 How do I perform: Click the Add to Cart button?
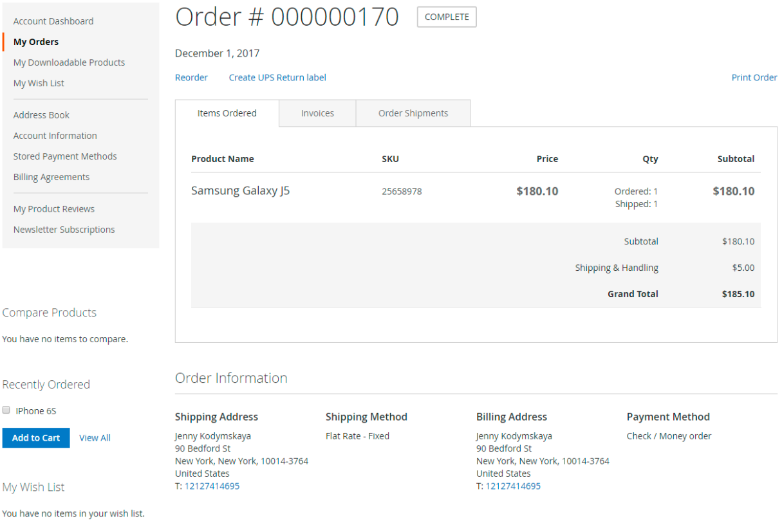(x=36, y=438)
